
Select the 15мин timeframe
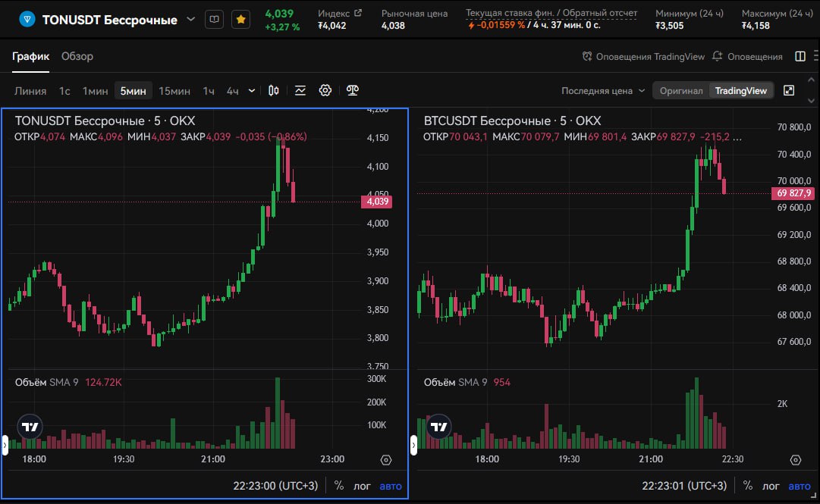click(x=174, y=91)
